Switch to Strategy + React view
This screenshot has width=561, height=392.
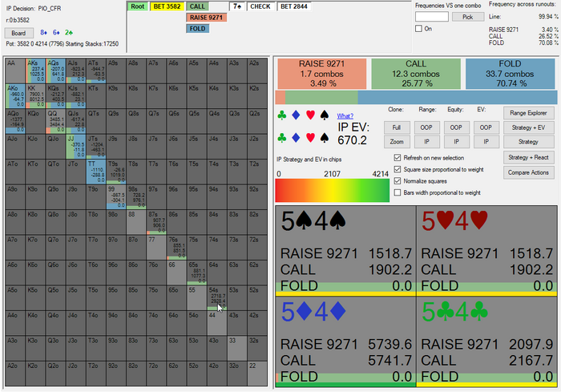[528, 157]
